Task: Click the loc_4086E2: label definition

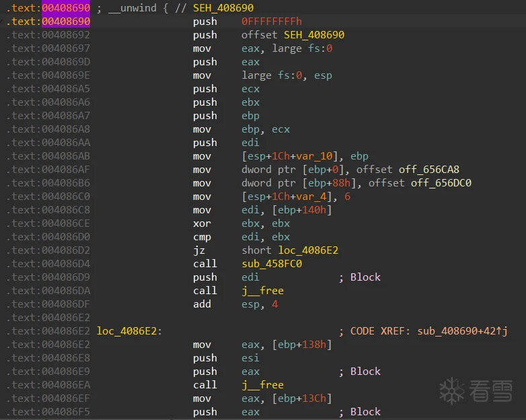Action: click(x=129, y=331)
